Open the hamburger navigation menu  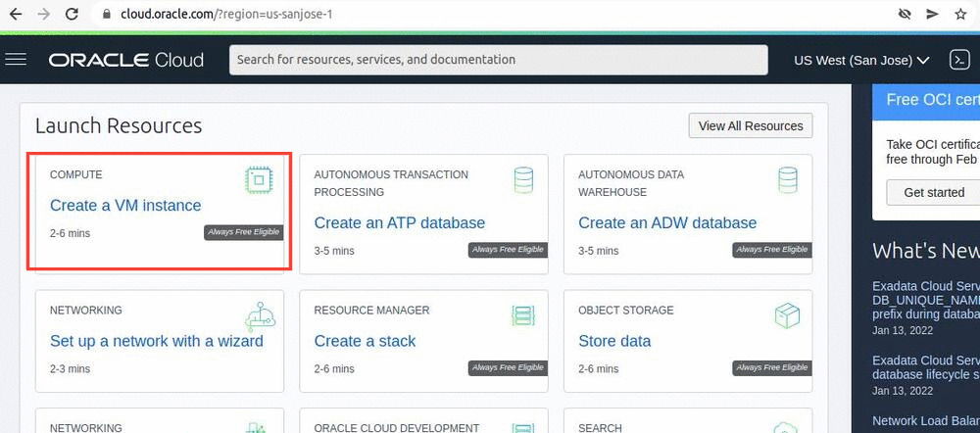pyautogui.click(x=16, y=60)
